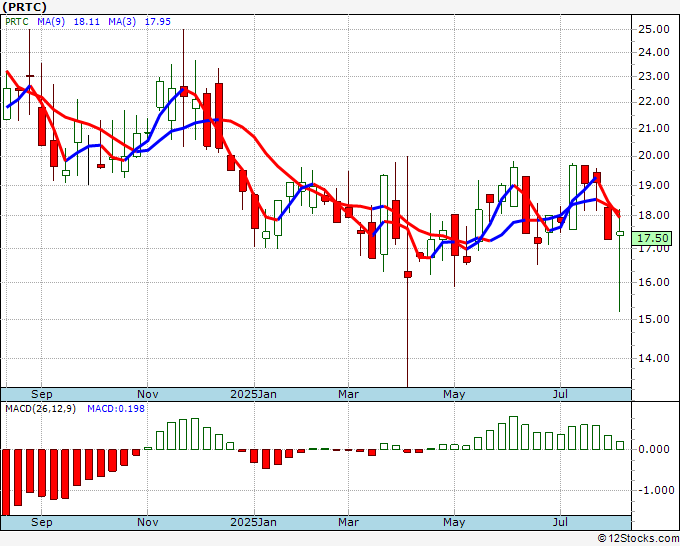Click Nov on the MACD panel time axis
The image size is (680, 546).
[147, 522]
